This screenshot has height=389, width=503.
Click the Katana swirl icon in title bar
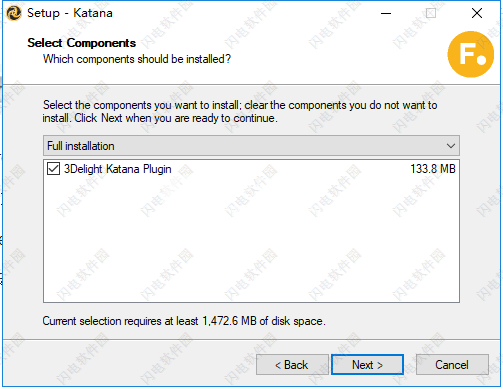[x=14, y=13]
